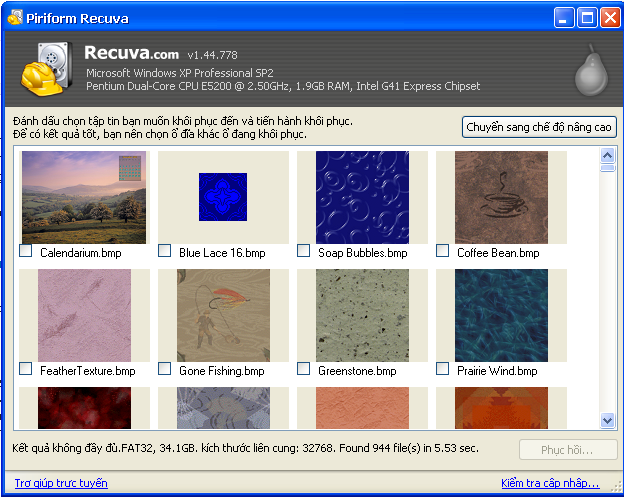Click the 'Phục hồi...' recover button

(568, 450)
